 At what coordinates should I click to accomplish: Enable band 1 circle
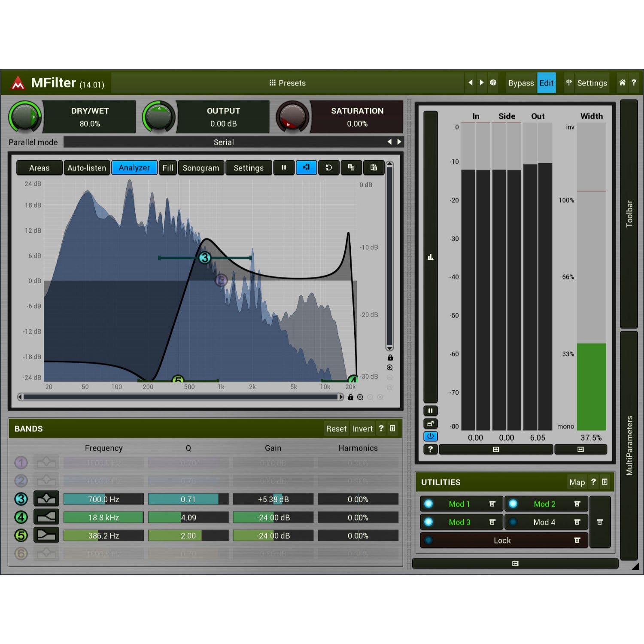tap(21, 462)
